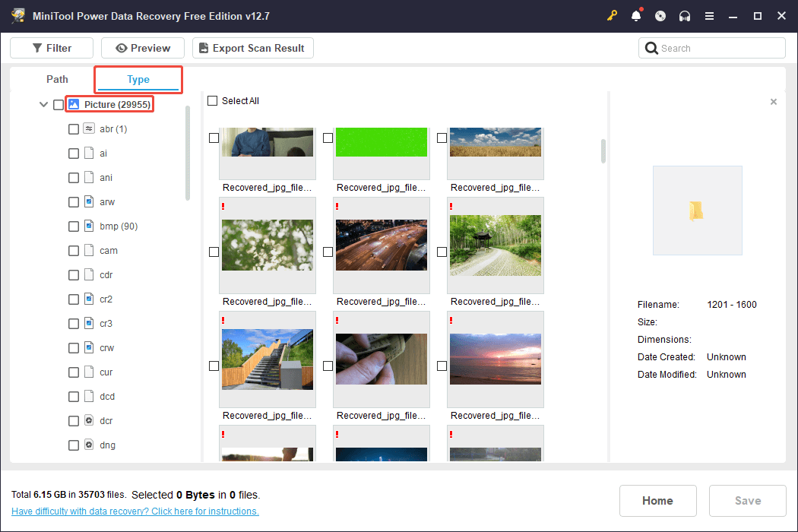This screenshot has height=532, width=798.
Task: Click the Export Scan Result button
Action: (x=252, y=48)
